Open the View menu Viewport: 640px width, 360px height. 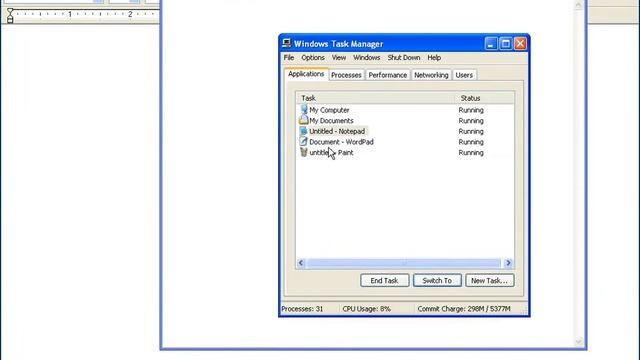point(339,58)
